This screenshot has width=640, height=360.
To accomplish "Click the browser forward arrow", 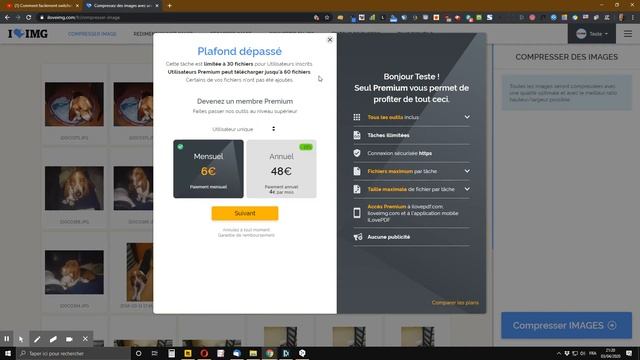I will point(18,18).
